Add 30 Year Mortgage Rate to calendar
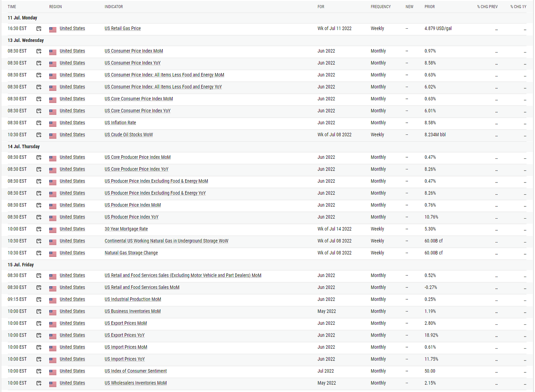Viewport: 535px width, 392px height. click(39, 229)
